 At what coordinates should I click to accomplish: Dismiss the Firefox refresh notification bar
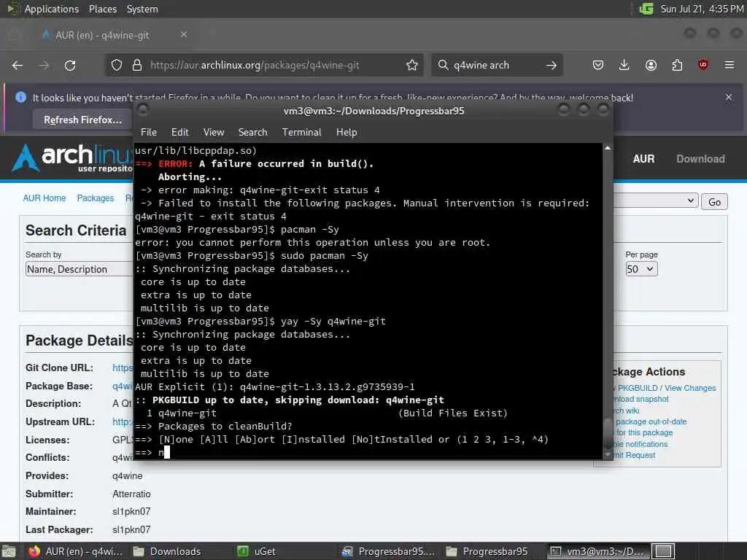coord(729,97)
